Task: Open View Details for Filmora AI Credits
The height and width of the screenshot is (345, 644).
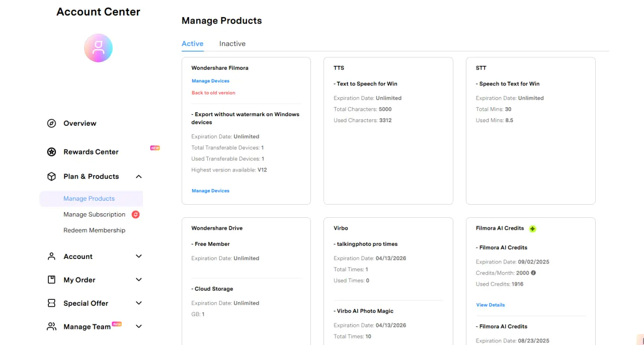Action: (491, 305)
